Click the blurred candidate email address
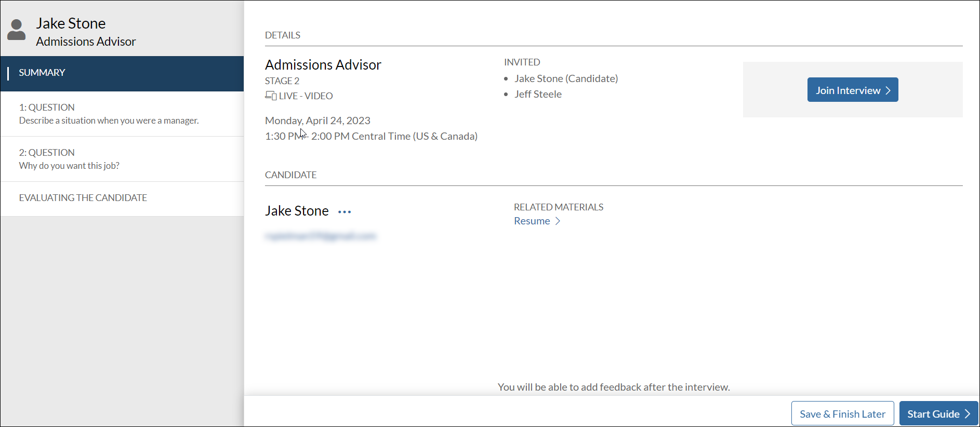Viewport: 980px width, 427px height. (320, 236)
